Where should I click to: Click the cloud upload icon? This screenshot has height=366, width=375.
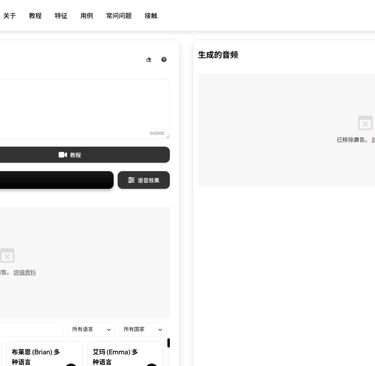[x=149, y=60]
